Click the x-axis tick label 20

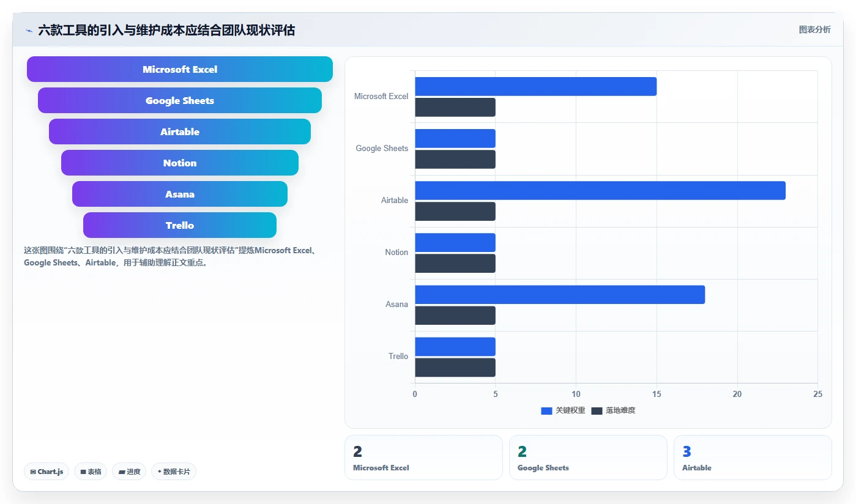click(x=737, y=394)
